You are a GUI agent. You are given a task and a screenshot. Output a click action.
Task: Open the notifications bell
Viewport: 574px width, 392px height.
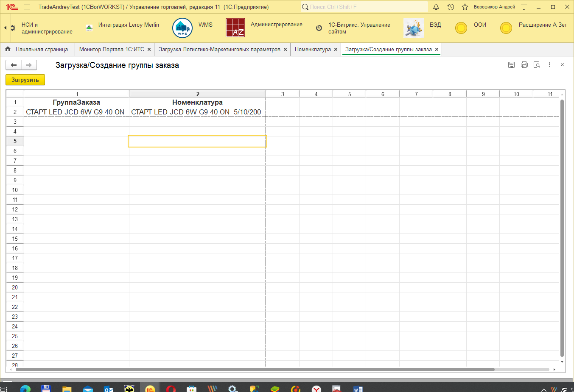(436, 7)
